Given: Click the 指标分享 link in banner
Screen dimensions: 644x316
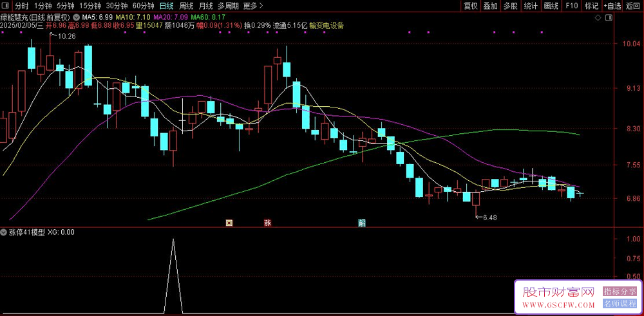Looking at the screenshot, I should (620, 292).
